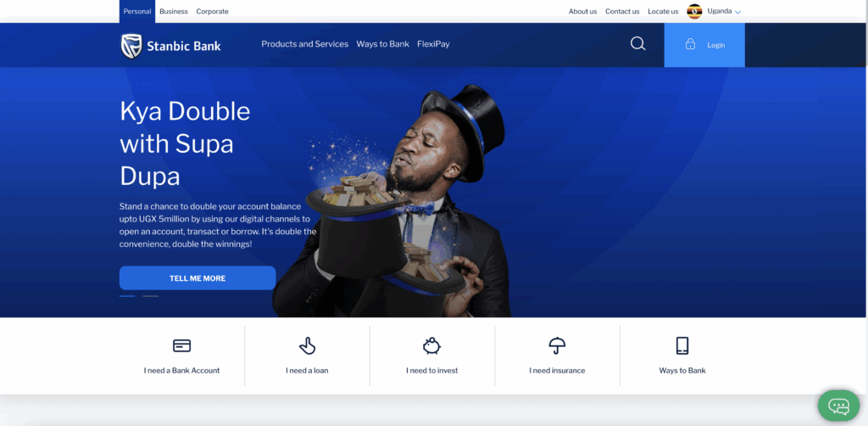Click the Stanbic Bank shield logo

pyautogui.click(x=131, y=46)
